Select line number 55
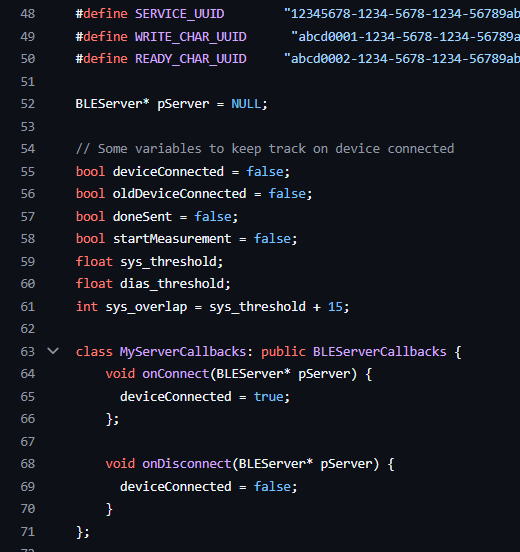 28,172
